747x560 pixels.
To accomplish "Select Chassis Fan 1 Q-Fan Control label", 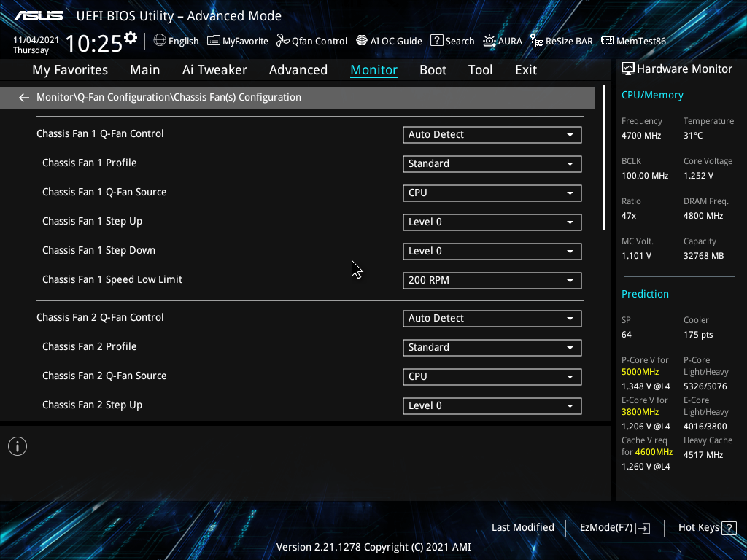I will point(100,134).
